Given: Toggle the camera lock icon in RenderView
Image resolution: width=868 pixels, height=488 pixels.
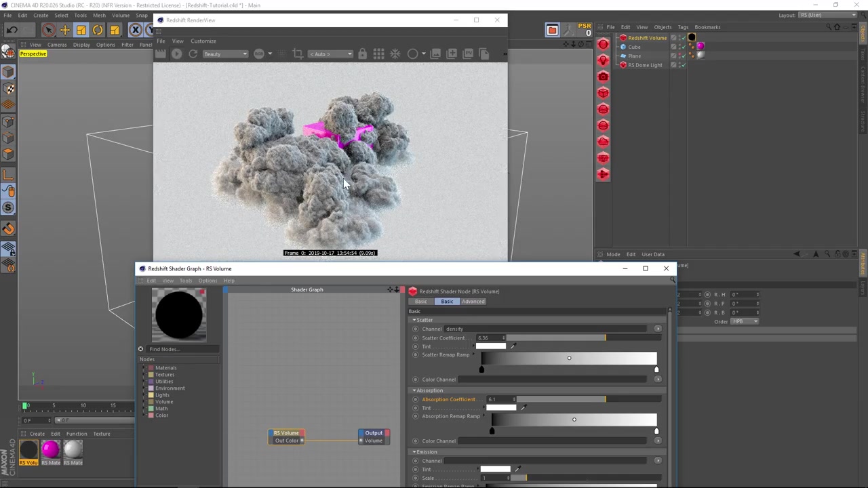Looking at the screenshot, I should [x=362, y=54].
